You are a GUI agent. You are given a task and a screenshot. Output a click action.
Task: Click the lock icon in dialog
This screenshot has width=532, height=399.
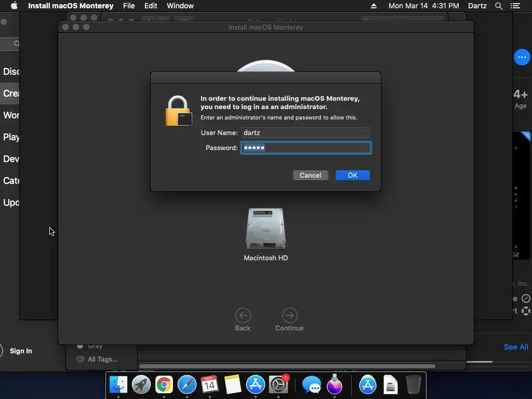[179, 111]
